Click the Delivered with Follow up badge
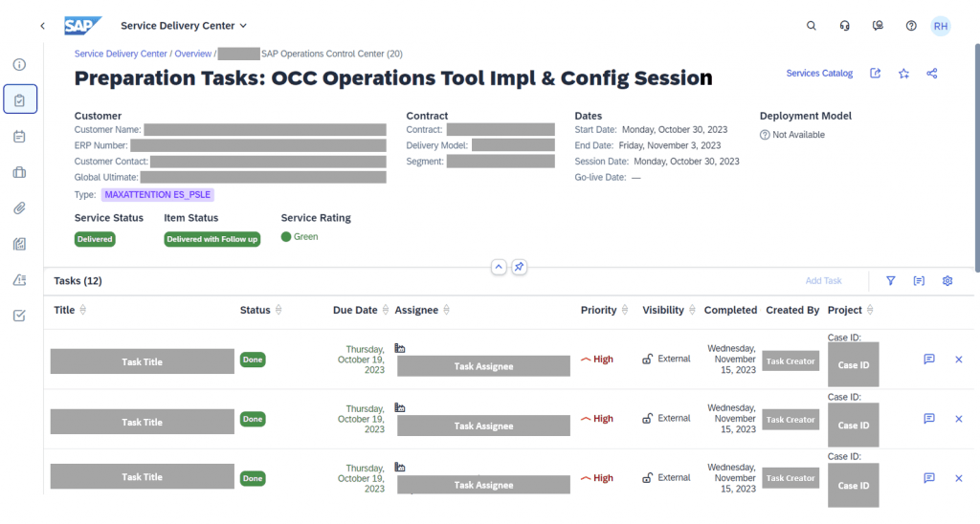Screen dimensions: 980x524 coord(212,239)
